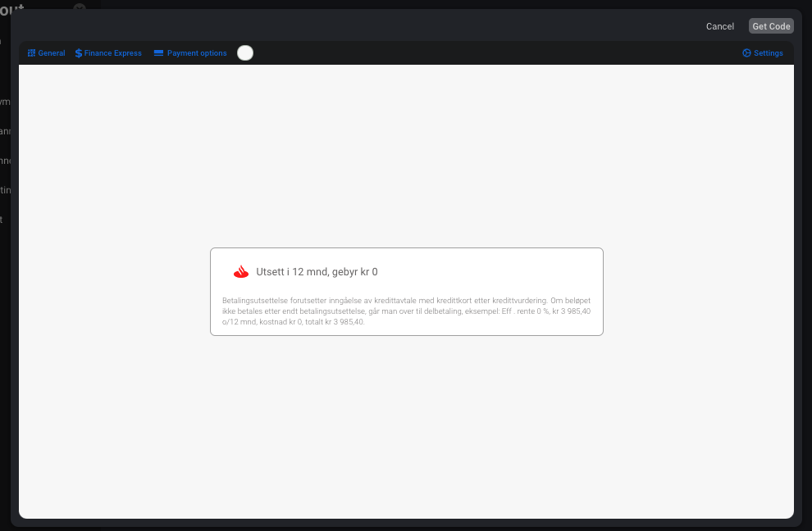Click the 'Utsett i 12 mnd, gebyr kr 0' heading
This screenshot has width=812, height=531.
(x=317, y=272)
